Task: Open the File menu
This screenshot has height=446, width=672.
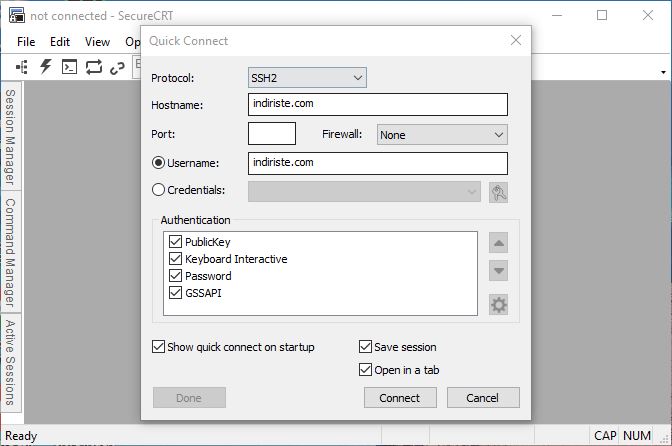Action: point(26,42)
